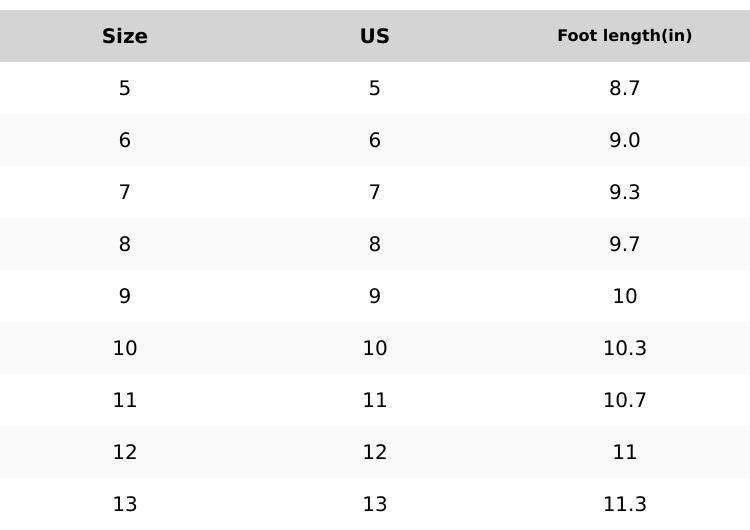Select 5 in the Size column
The image size is (750, 530).
tap(125, 89)
